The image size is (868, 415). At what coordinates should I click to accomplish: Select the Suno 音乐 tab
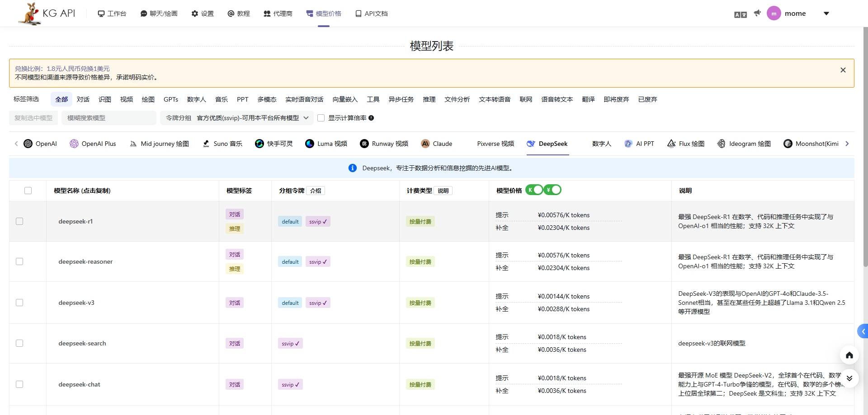[x=222, y=144]
